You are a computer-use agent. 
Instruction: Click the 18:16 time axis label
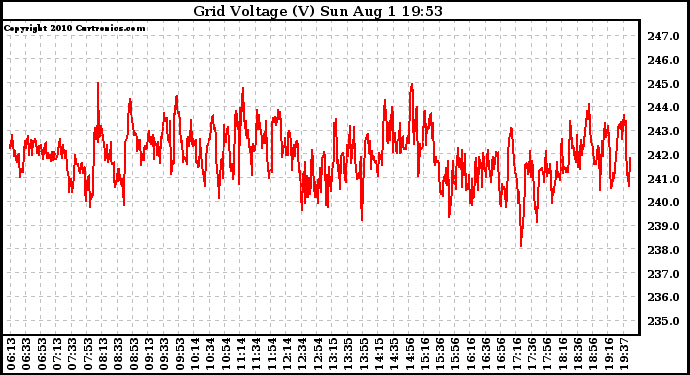tap(563, 354)
